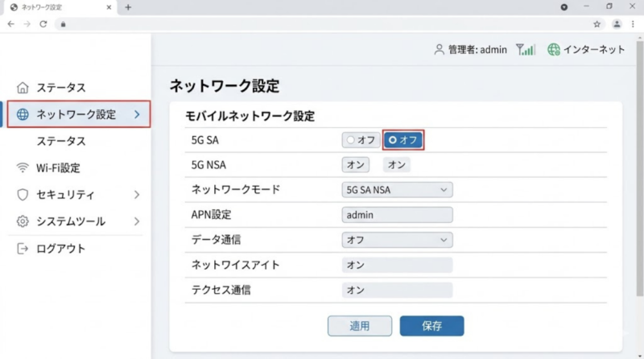The width and height of the screenshot is (644, 359).
Task: Click the 保存 button
Action: click(x=431, y=326)
